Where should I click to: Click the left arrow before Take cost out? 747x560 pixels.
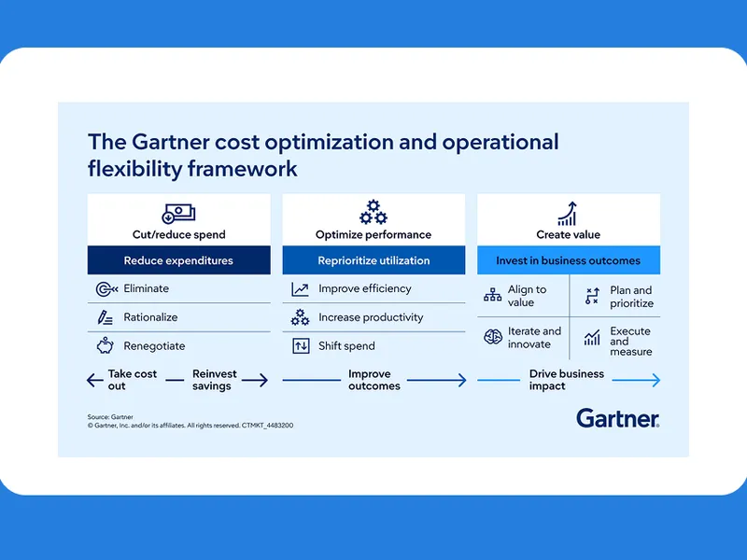coord(95,380)
